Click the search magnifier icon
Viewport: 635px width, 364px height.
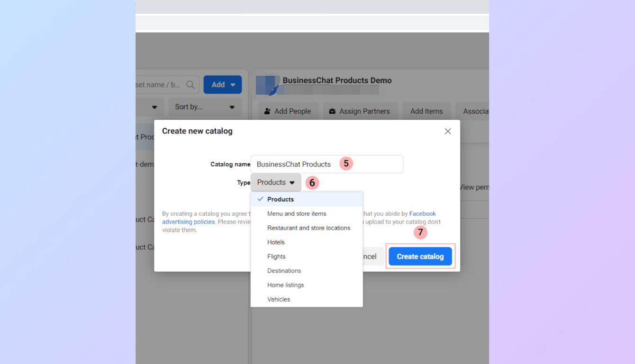(190, 85)
